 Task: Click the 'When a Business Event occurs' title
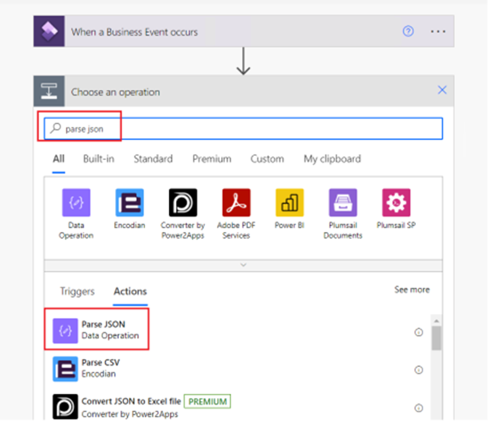click(134, 32)
